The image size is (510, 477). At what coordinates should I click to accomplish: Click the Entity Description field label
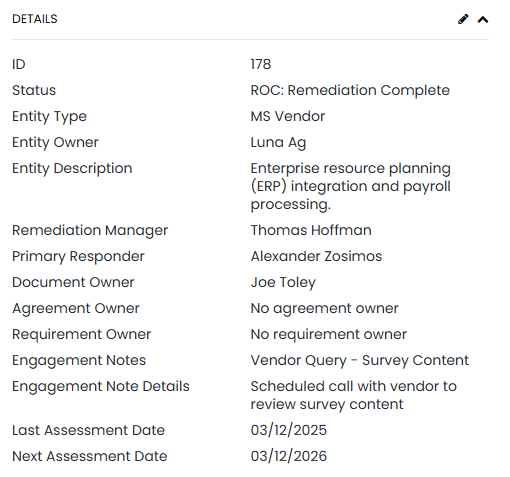pyautogui.click(x=72, y=168)
